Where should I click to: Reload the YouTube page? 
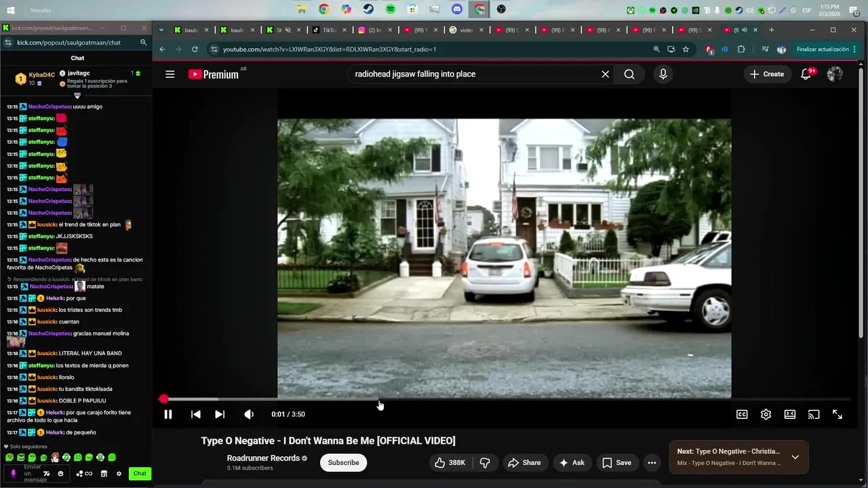click(195, 49)
